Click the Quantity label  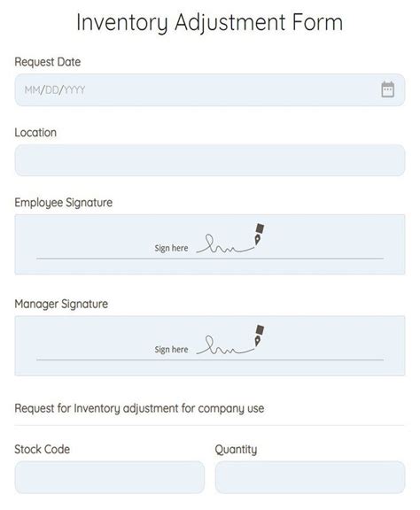pyautogui.click(x=236, y=450)
